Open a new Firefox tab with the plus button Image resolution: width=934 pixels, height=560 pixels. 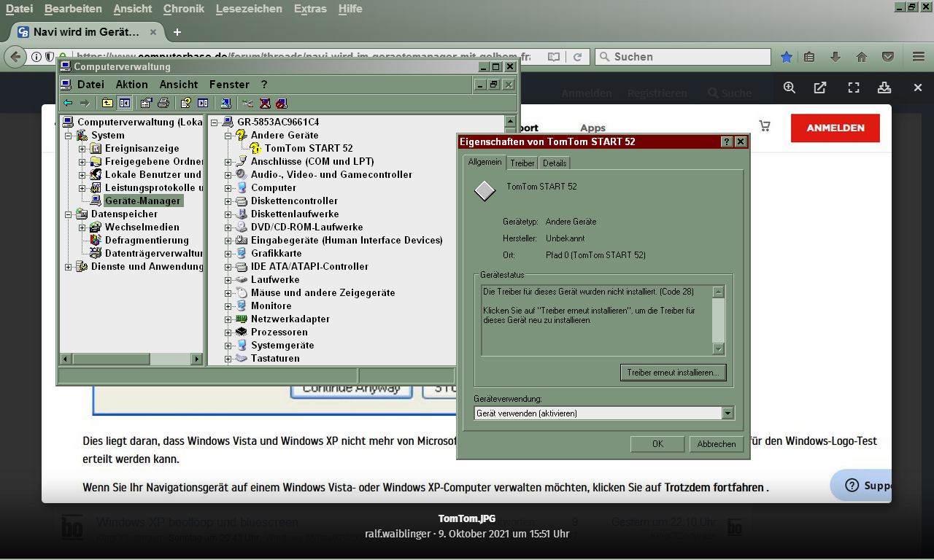(177, 32)
